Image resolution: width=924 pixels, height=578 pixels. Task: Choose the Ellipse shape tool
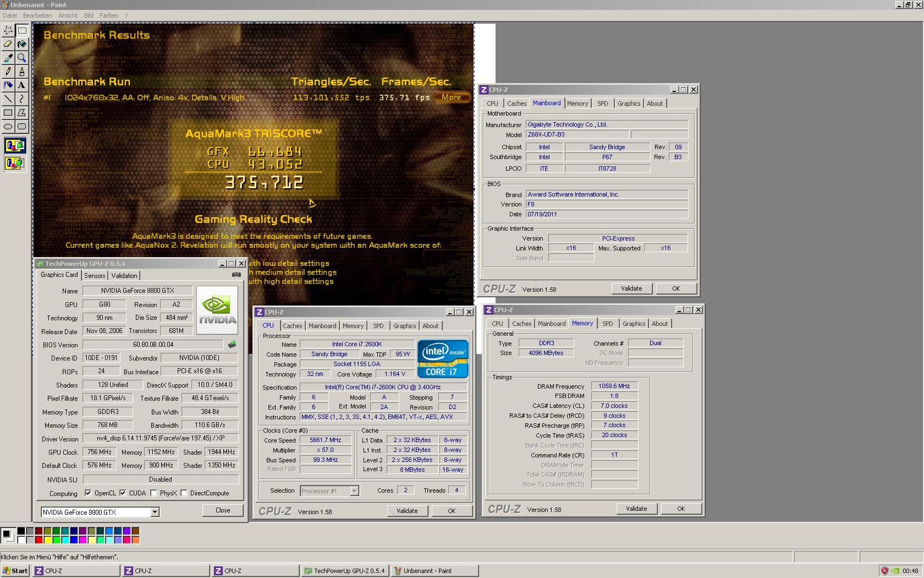pos(8,127)
